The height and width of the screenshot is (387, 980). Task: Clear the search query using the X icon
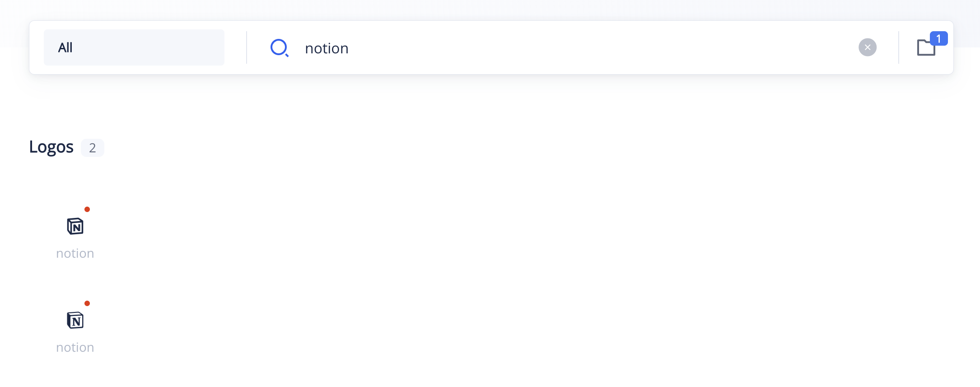(x=867, y=47)
